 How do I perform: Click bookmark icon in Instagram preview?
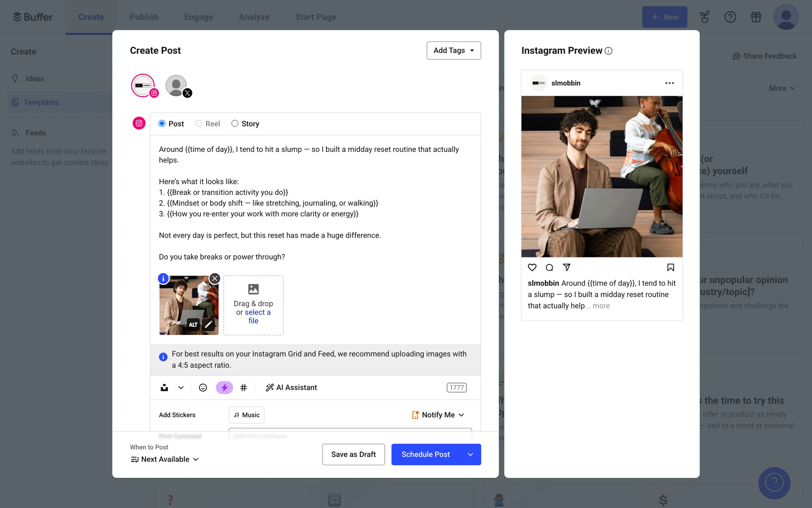click(x=670, y=267)
